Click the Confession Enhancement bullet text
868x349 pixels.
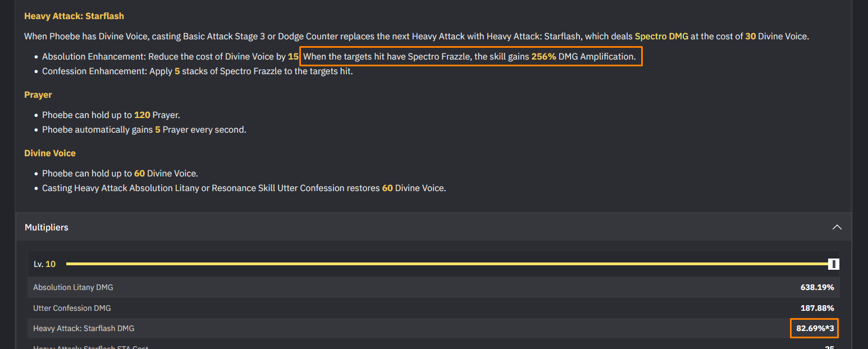198,71
